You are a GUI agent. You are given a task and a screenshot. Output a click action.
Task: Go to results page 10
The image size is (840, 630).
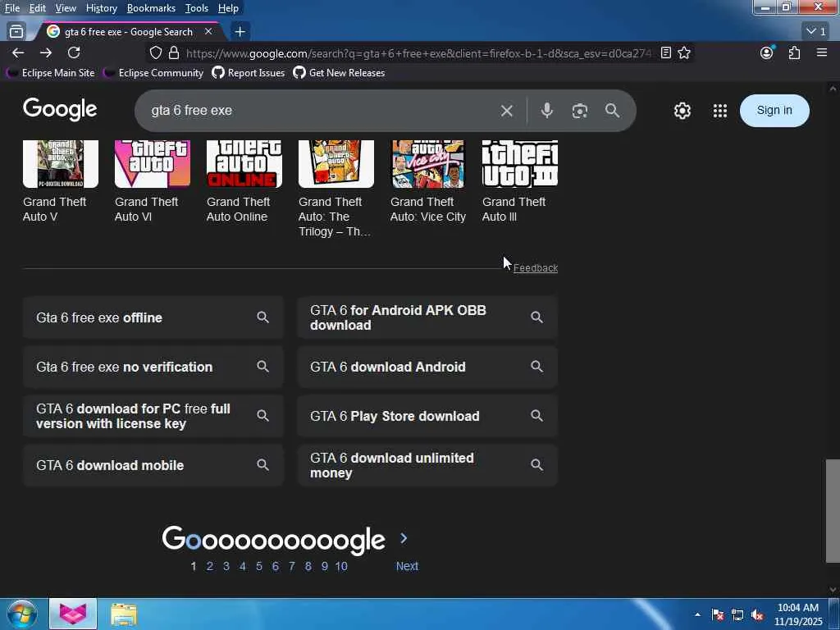(x=341, y=566)
